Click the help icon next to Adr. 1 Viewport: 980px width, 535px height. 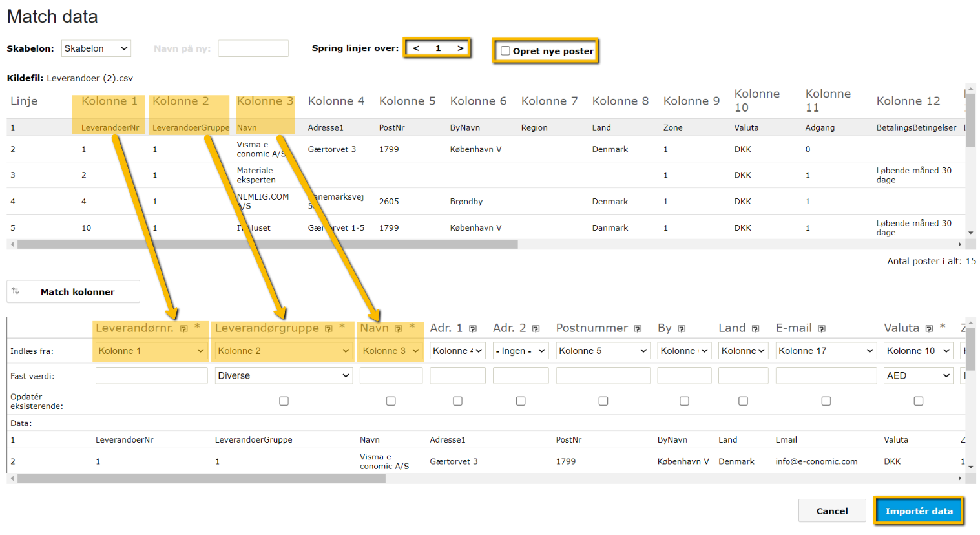click(472, 328)
